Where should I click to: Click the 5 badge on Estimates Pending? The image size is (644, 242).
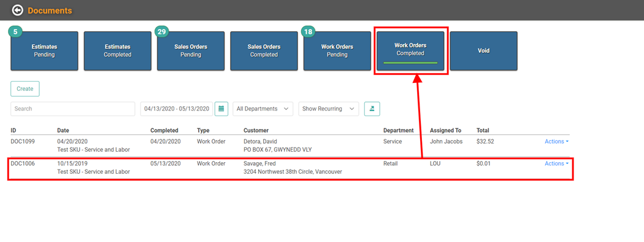tap(15, 31)
